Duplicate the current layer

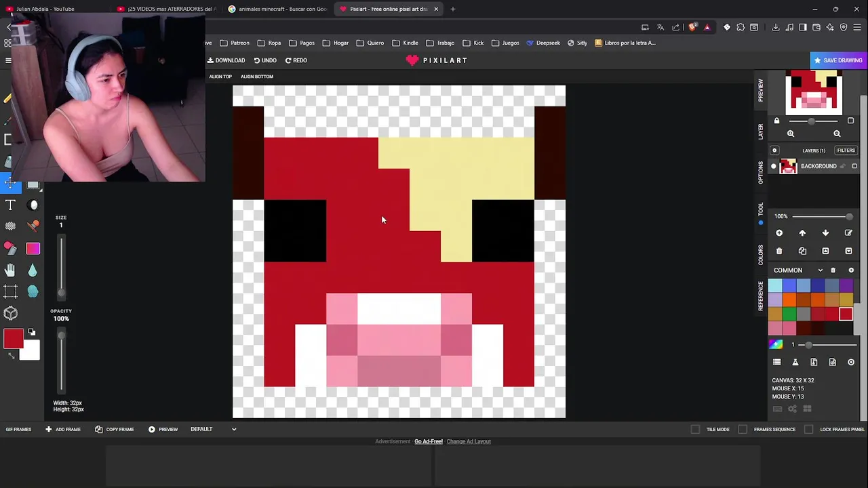click(x=802, y=251)
